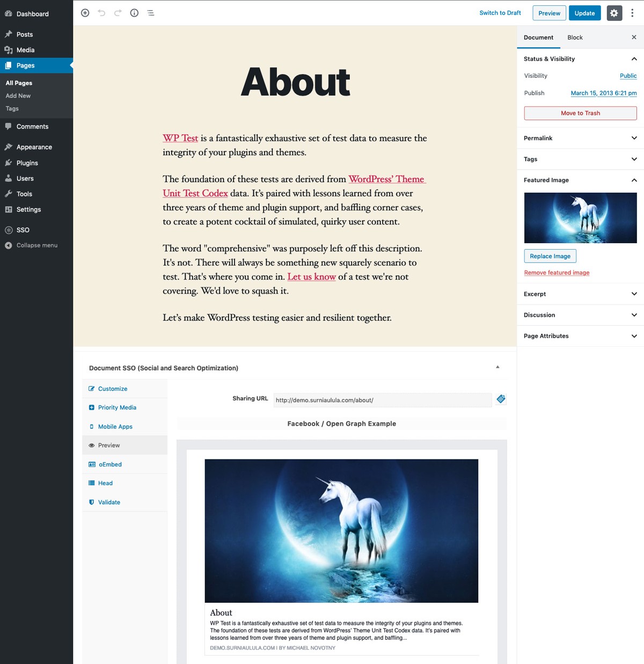
Task: Open Tags submenu under Pages
Action: (x=12, y=108)
